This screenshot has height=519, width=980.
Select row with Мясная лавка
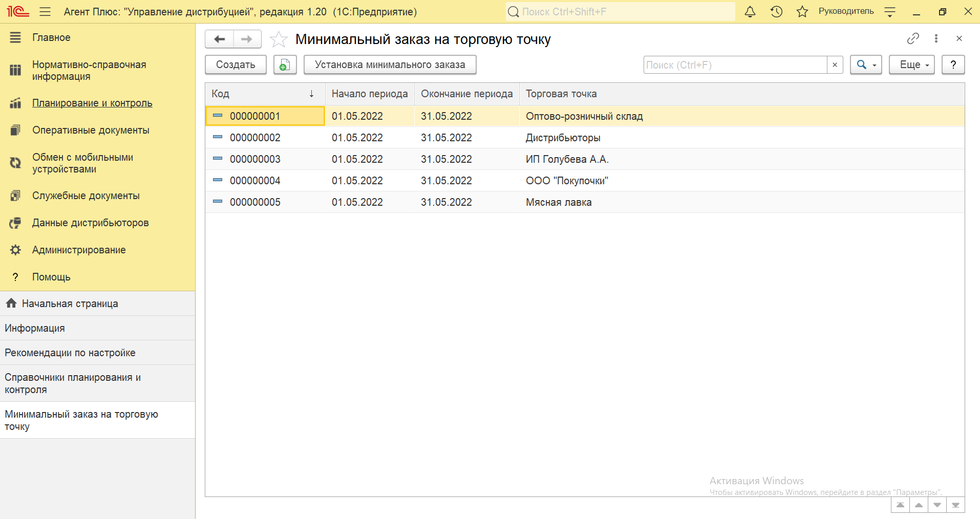tap(559, 202)
